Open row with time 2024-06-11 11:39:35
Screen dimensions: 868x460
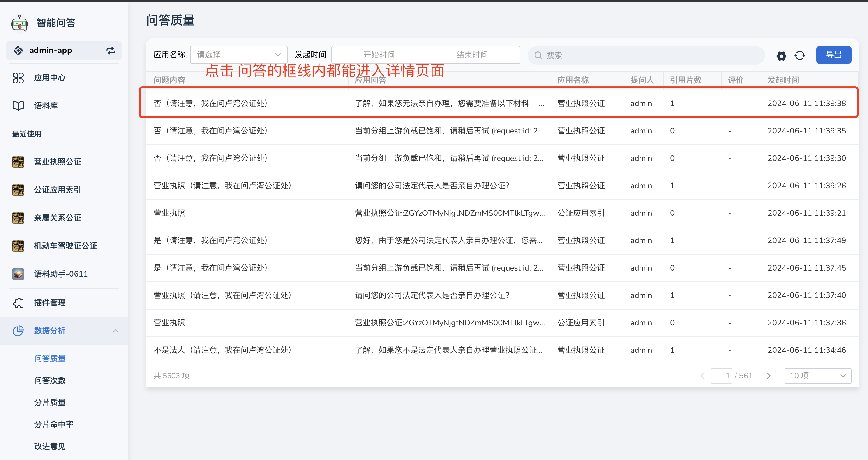point(502,131)
